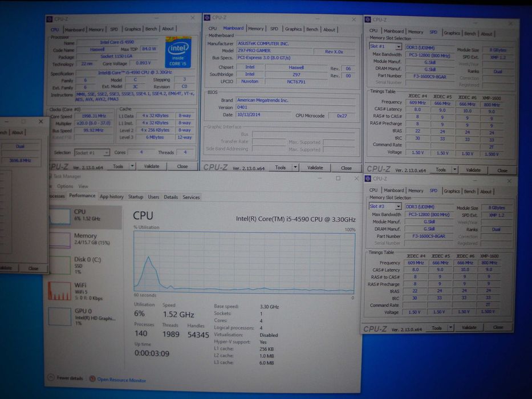The image size is (532, 399).
Task: Click the Open Resource Monitor icon
Action: (x=92, y=378)
